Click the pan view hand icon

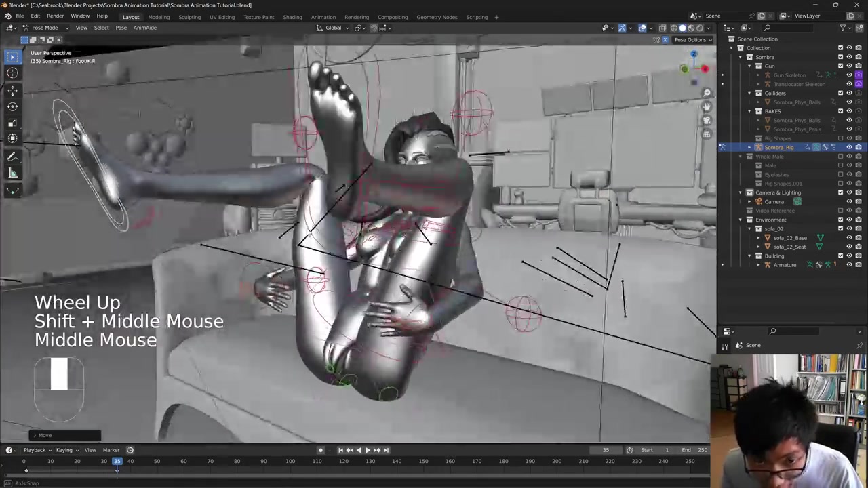click(x=707, y=106)
